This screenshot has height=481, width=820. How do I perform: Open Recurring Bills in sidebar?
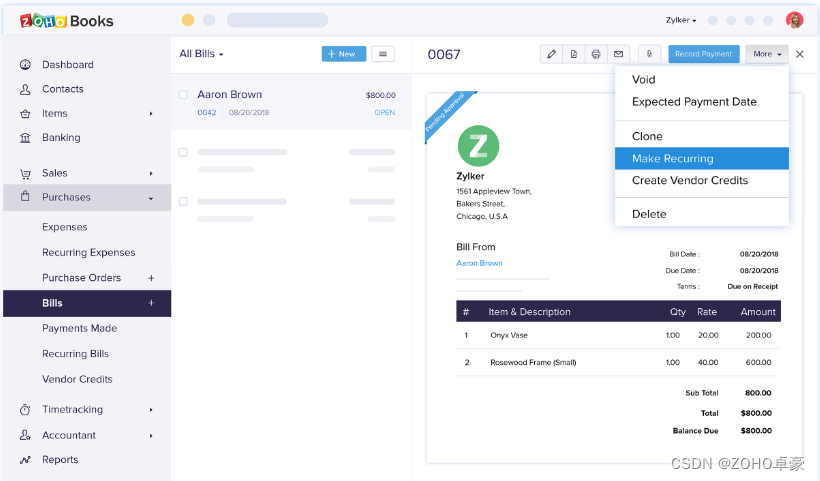tap(75, 354)
